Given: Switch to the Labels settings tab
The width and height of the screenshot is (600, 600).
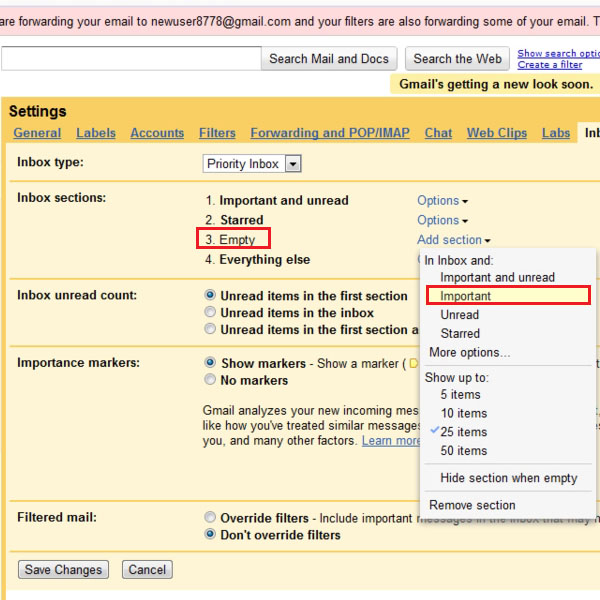Looking at the screenshot, I should [x=96, y=133].
